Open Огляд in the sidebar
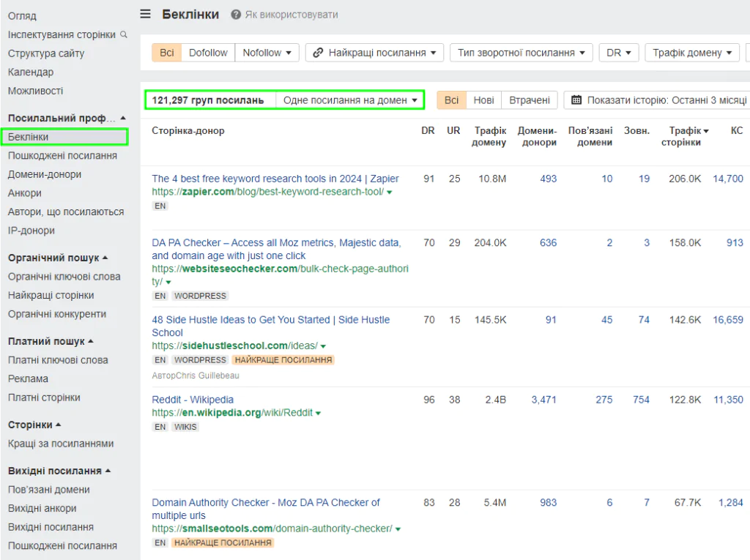The width and height of the screenshot is (750, 560). point(22,16)
